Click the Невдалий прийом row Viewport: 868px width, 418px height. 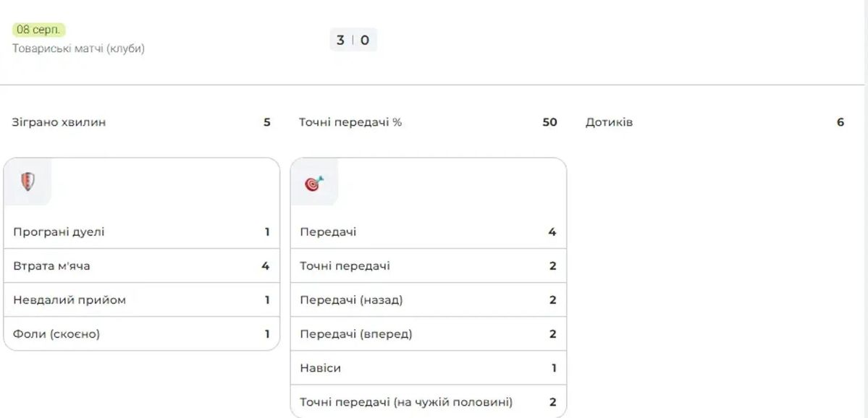point(142,299)
